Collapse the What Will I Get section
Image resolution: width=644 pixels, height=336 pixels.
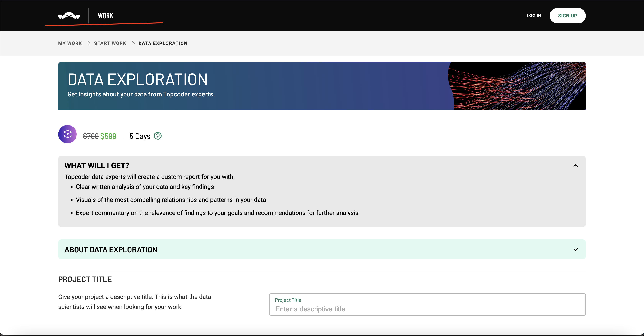[x=576, y=166]
